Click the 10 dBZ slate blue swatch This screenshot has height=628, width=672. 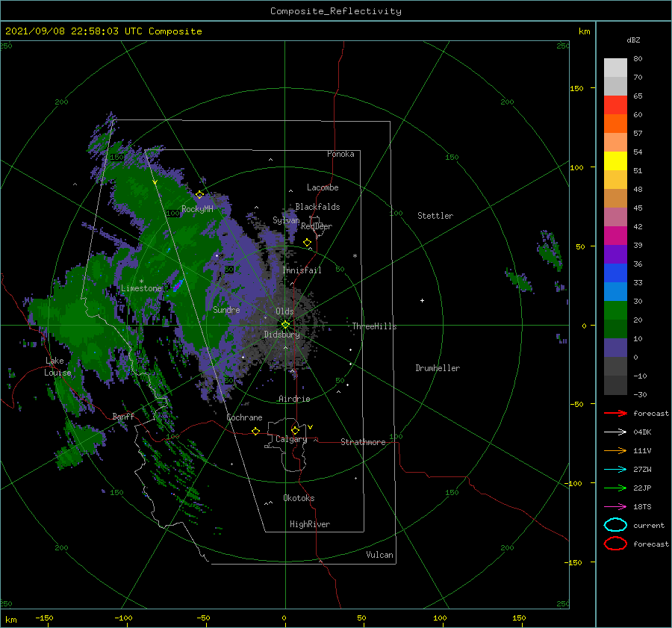coord(615,348)
